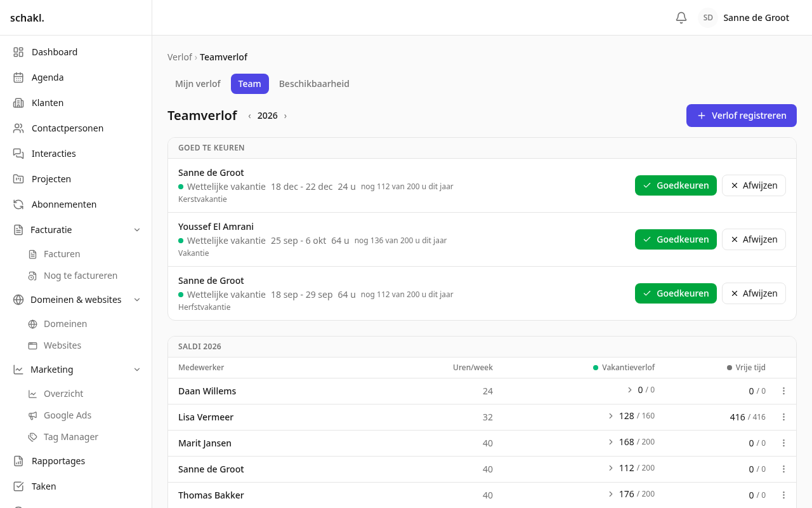This screenshot has height=508, width=812.
Task: Click the Facturatie document icon
Action: (x=18, y=230)
